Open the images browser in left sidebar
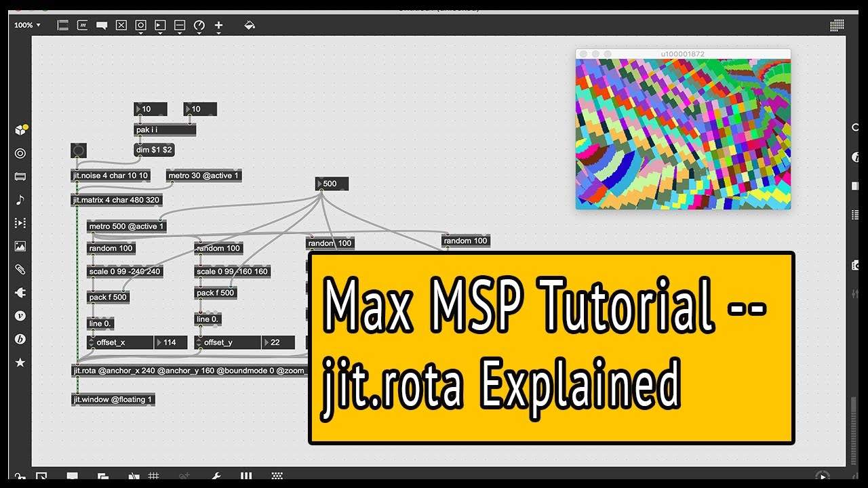The width and height of the screenshot is (868, 488). pyautogui.click(x=20, y=247)
